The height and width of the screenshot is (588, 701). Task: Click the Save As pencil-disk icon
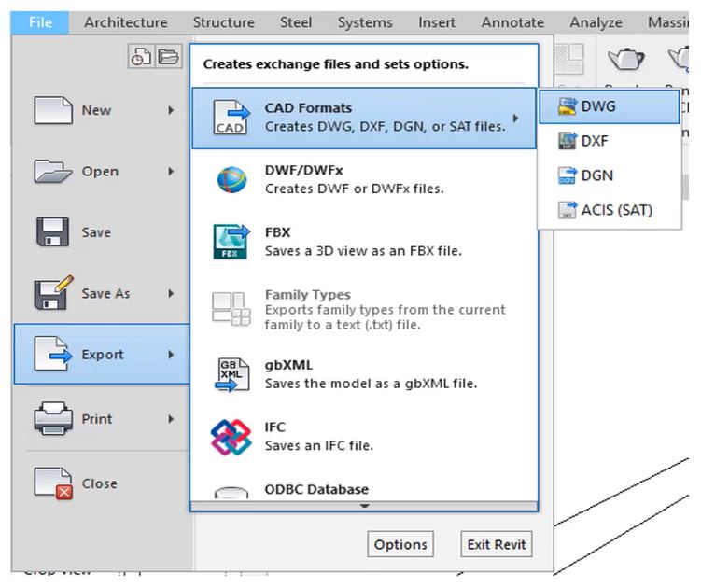tap(53, 293)
